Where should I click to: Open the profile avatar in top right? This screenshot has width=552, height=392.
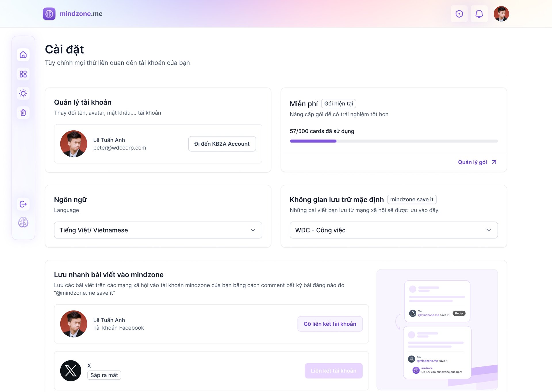(501, 14)
